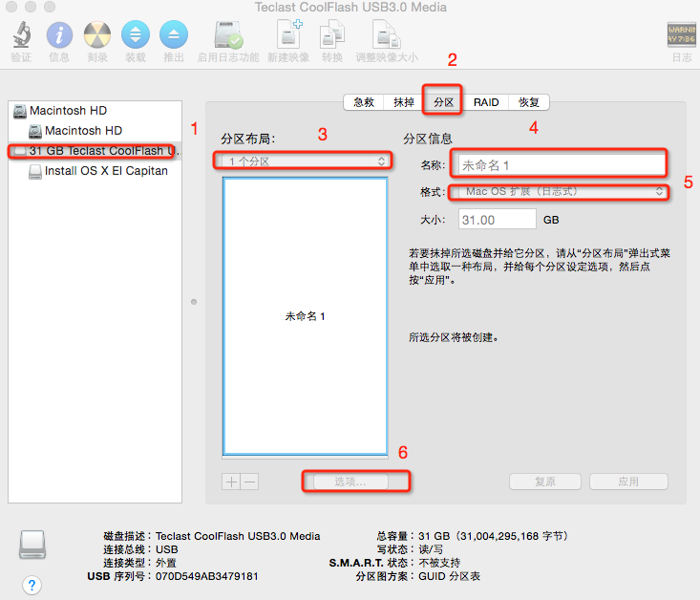Click the disk description Teclast CoolFlash USB3.0 Media
700x600 pixels.
238,536
